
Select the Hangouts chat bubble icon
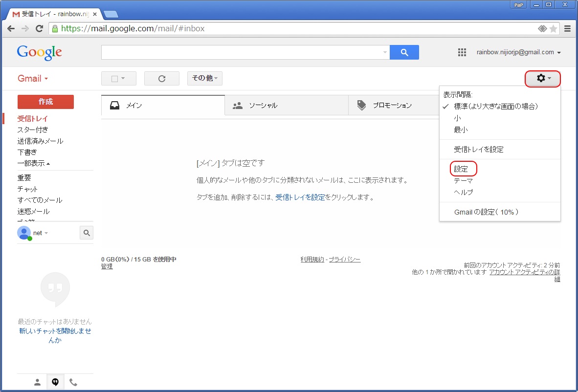[x=55, y=382]
